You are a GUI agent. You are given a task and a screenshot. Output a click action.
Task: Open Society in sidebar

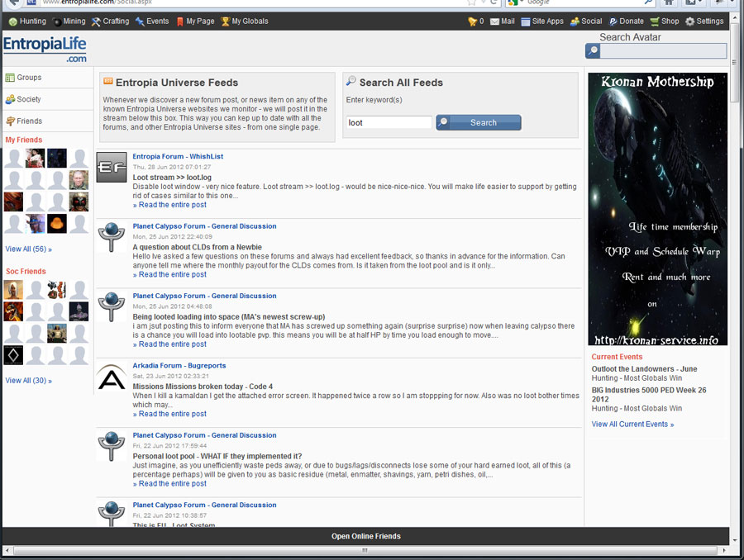23,100
